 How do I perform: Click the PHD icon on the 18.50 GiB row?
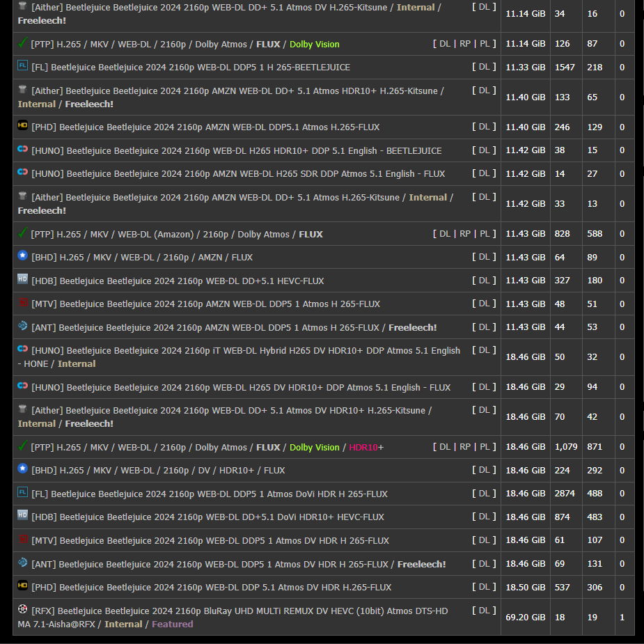coord(22,586)
